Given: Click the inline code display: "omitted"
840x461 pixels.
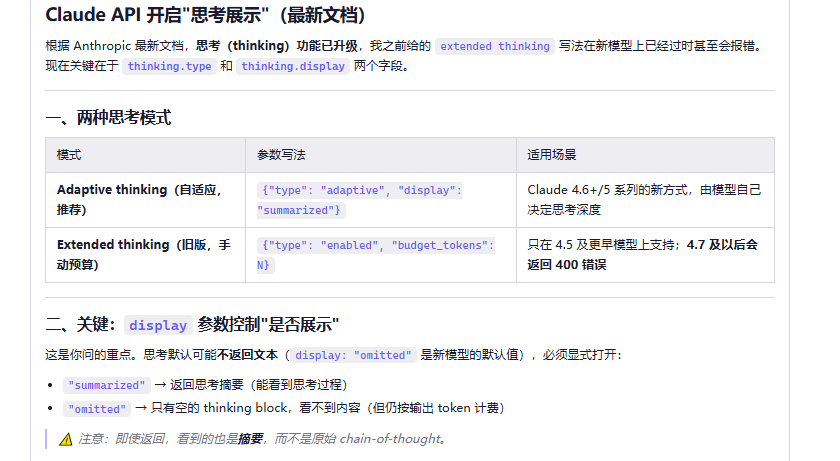Looking at the screenshot, I should [x=353, y=355].
